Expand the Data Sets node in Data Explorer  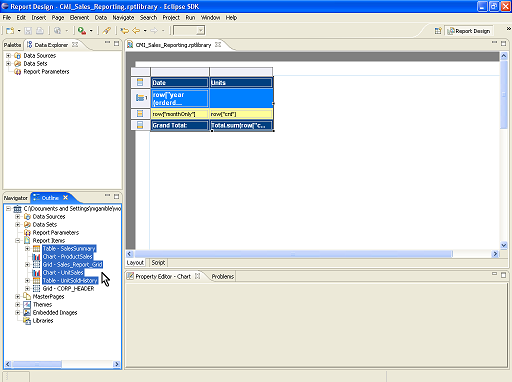9,64
